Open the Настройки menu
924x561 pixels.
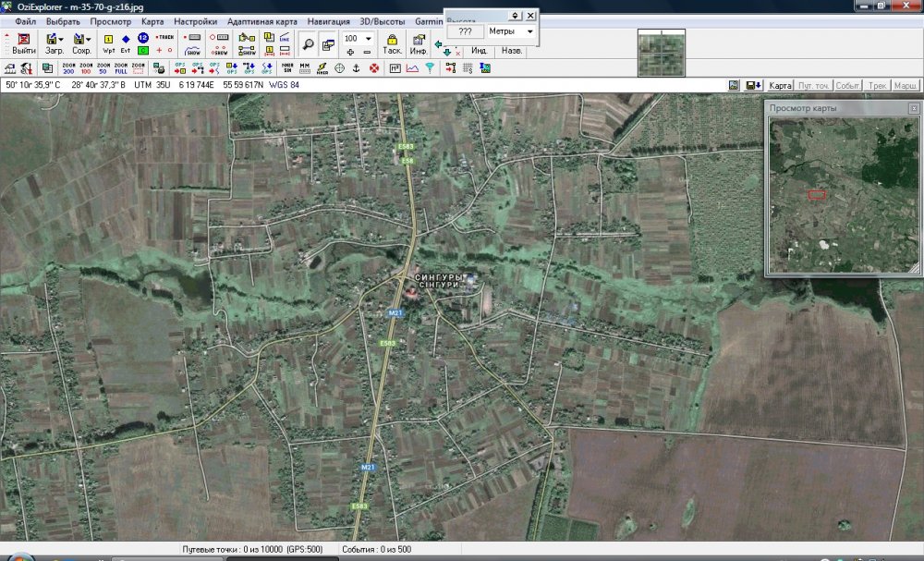(196, 21)
